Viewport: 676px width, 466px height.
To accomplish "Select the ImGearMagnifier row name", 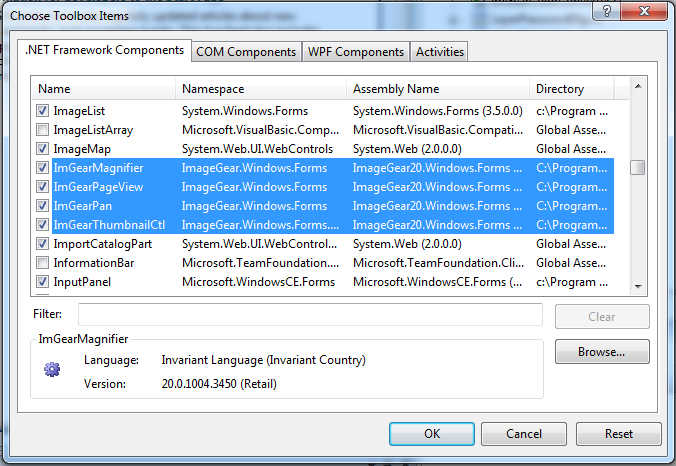I will click(x=98, y=168).
